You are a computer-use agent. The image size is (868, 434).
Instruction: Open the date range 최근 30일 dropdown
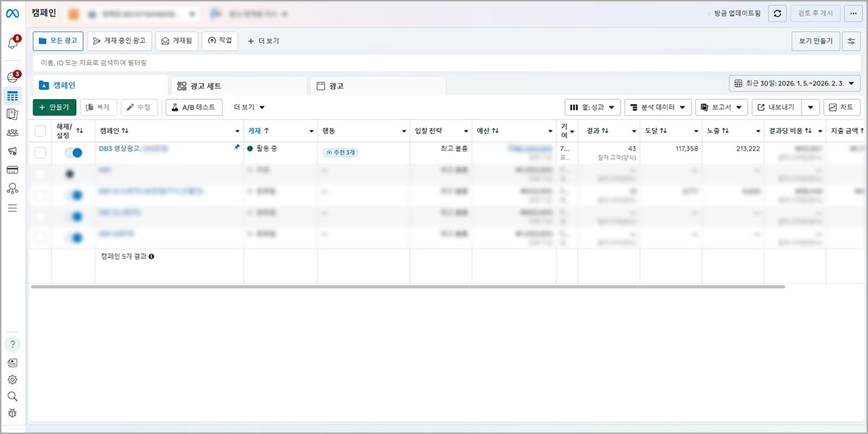(794, 83)
